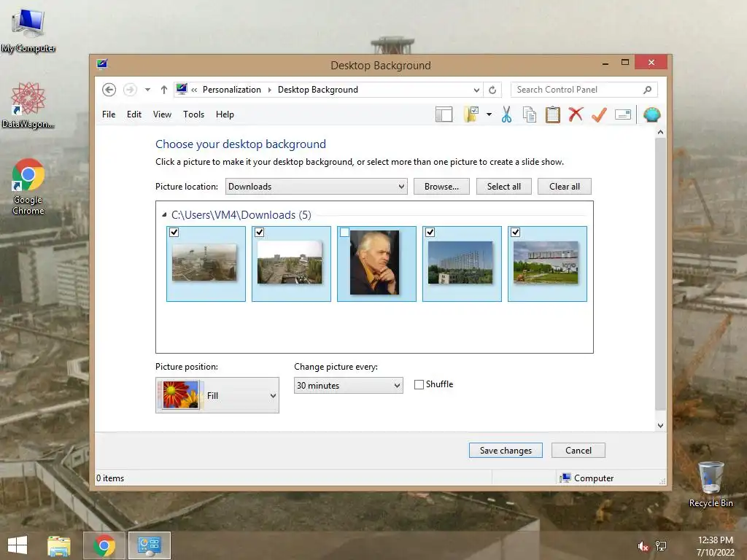Click the Windows Start button
Screen dimensions: 747x560
click(x=18, y=545)
